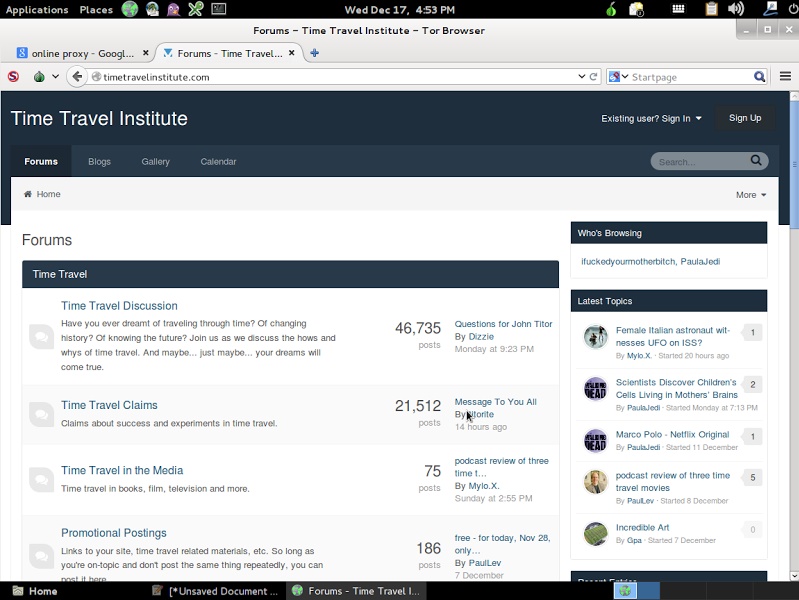Viewport: 799px width, 600px height.
Task: Open Message To You All topic
Action: (x=495, y=402)
